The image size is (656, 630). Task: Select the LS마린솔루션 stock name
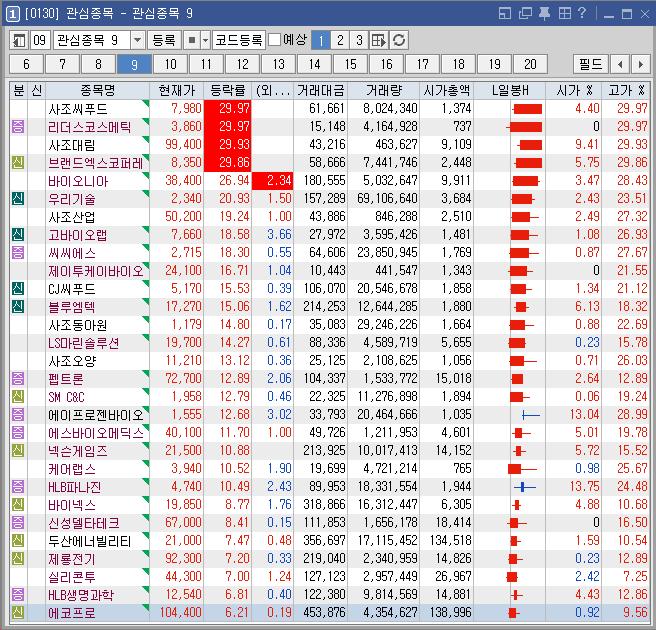pos(84,343)
